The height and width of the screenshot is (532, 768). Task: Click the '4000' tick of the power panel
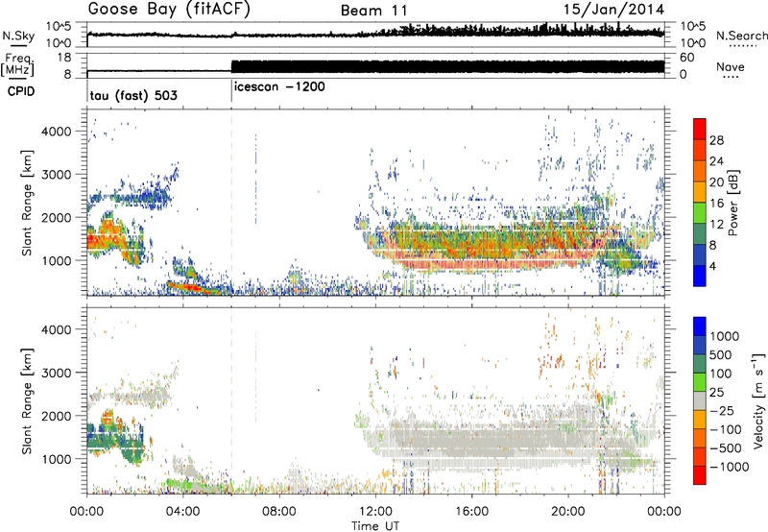56,132
